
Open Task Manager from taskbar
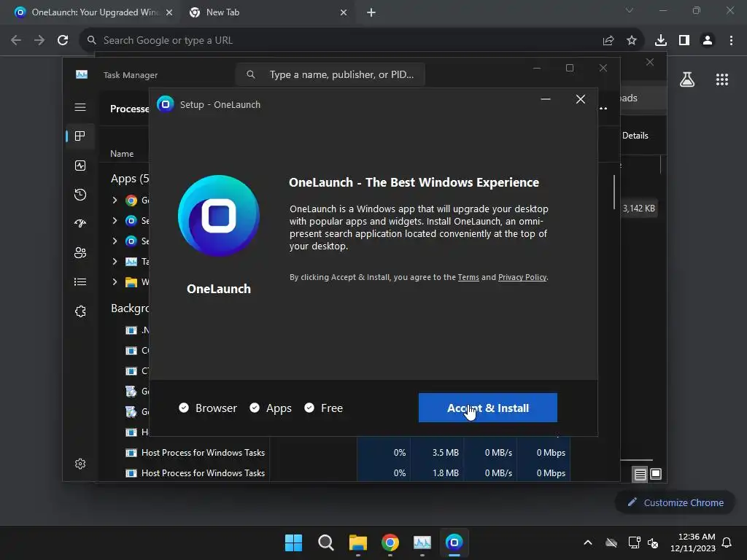(422, 542)
